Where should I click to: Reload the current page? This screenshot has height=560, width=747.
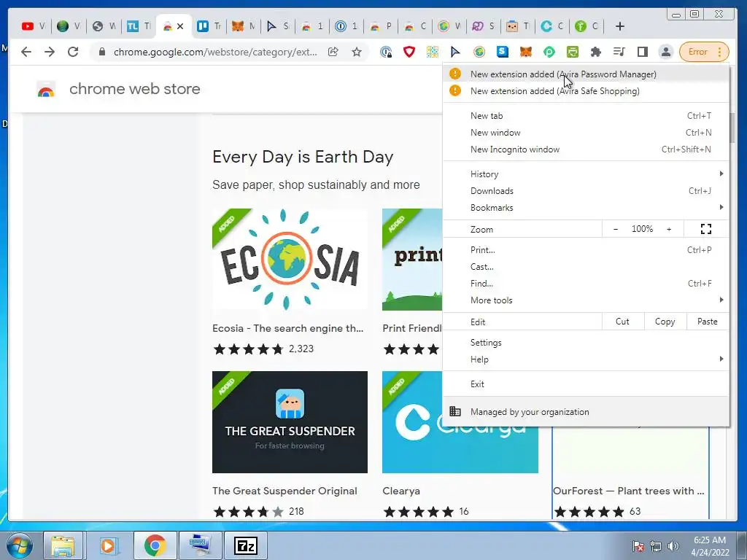(x=73, y=52)
